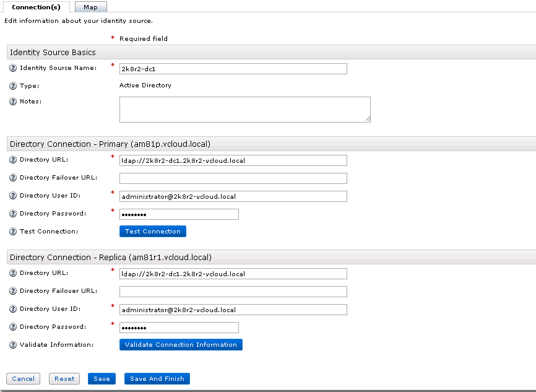Click the Save And Finish button

pos(157,379)
